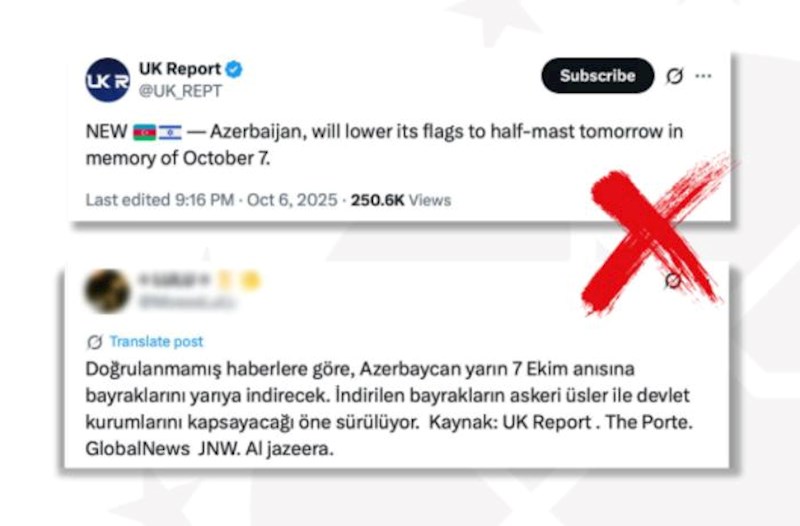Click the blurred avatar of the second post
Screen dimensions: 800x526
[x=107, y=291]
